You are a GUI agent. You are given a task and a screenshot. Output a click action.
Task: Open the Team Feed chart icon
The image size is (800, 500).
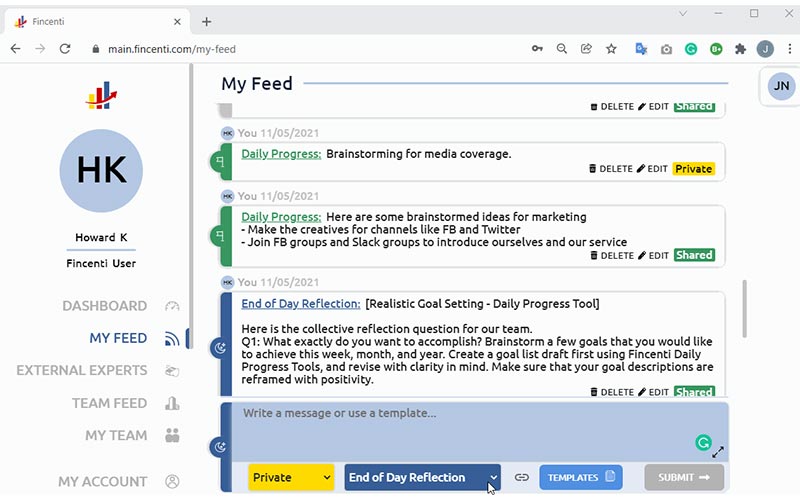pos(172,403)
